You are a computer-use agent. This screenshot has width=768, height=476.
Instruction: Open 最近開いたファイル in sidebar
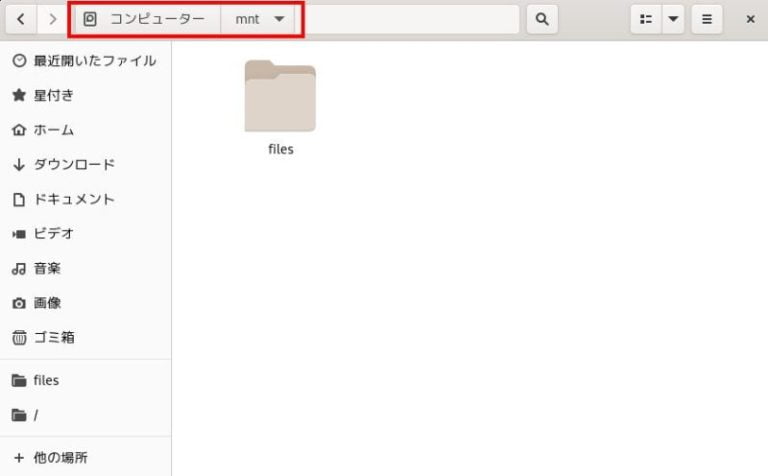coord(94,61)
